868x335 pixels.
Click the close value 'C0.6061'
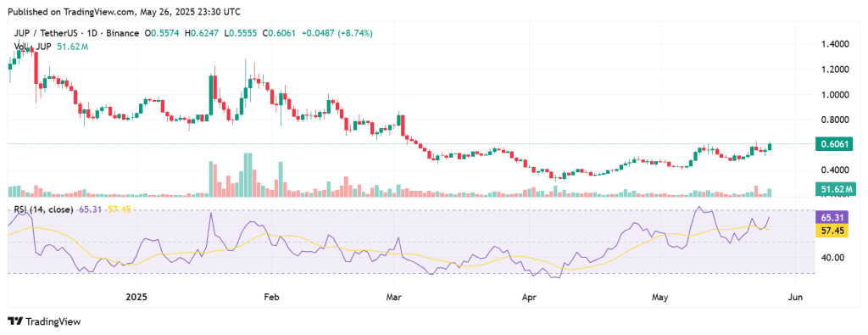coord(280,33)
